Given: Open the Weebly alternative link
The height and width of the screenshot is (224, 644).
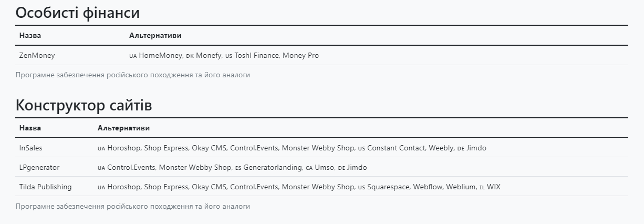Looking at the screenshot, I should tap(441, 148).
